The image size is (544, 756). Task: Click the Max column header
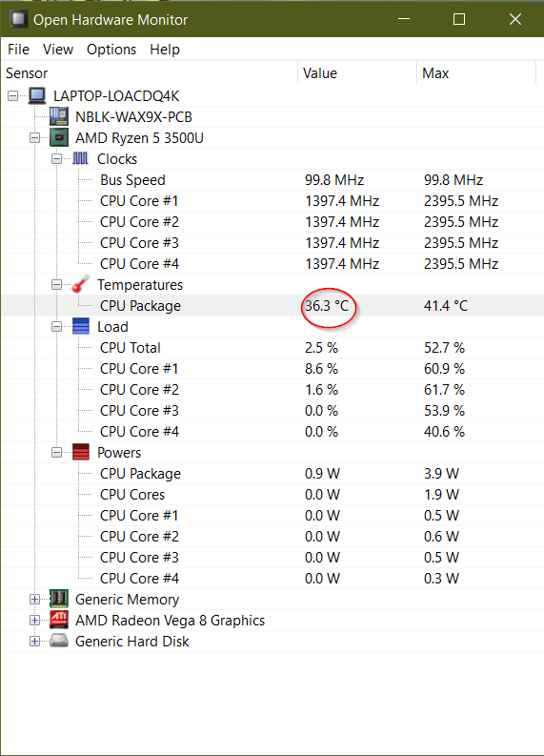(476, 72)
